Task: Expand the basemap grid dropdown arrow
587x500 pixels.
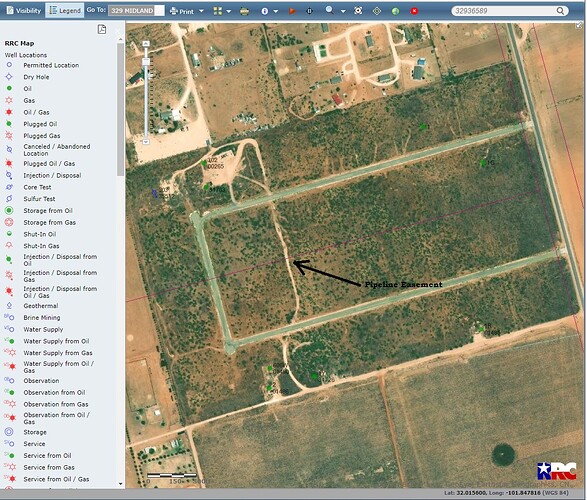Action: pos(228,12)
